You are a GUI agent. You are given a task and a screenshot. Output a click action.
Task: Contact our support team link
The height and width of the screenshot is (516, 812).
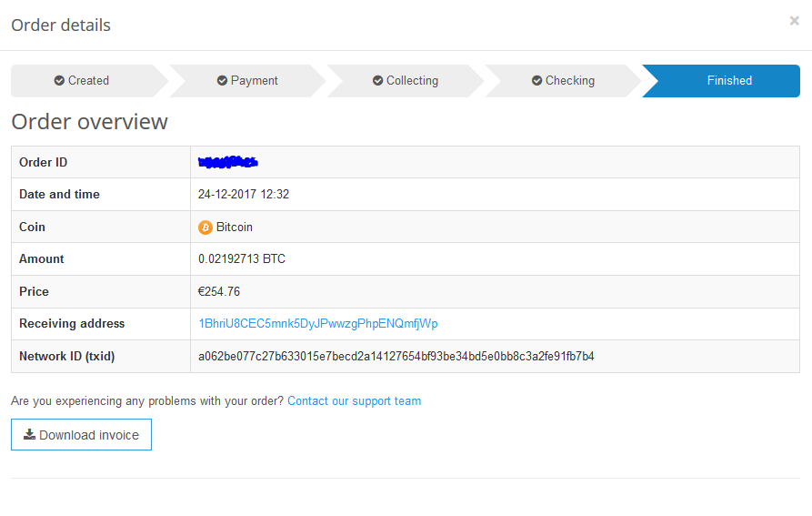(x=354, y=401)
